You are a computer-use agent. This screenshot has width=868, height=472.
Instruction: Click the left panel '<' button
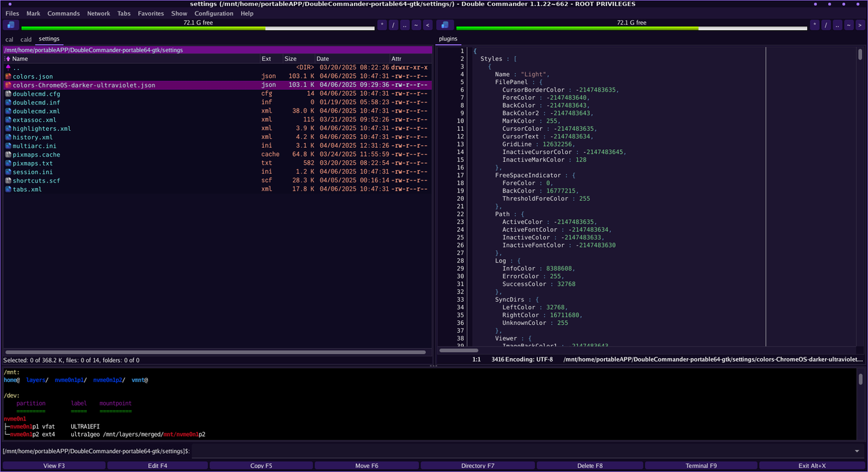point(428,25)
